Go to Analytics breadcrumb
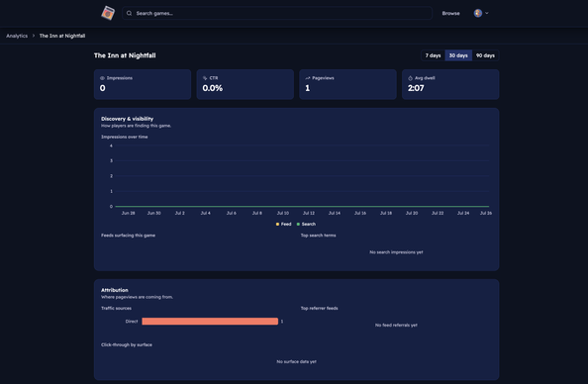Screen dimensions: 588x384 (17, 36)
